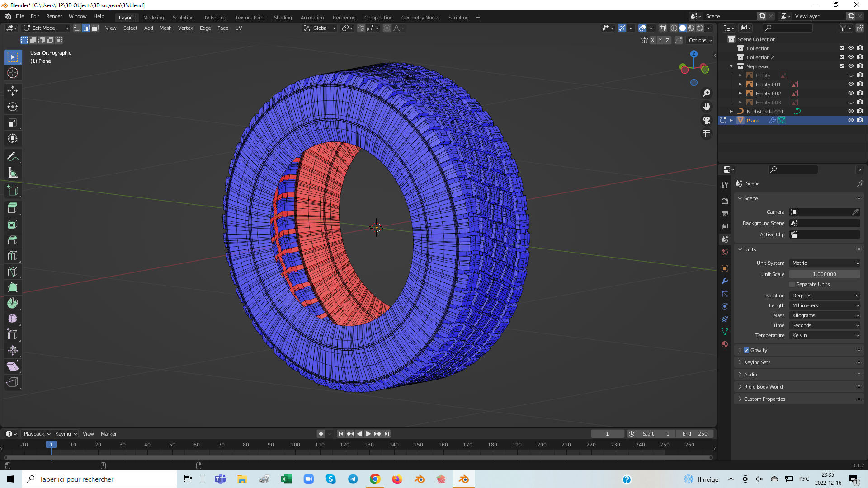
Task: Toggle camera view in viewport
Action: point(707,120)
